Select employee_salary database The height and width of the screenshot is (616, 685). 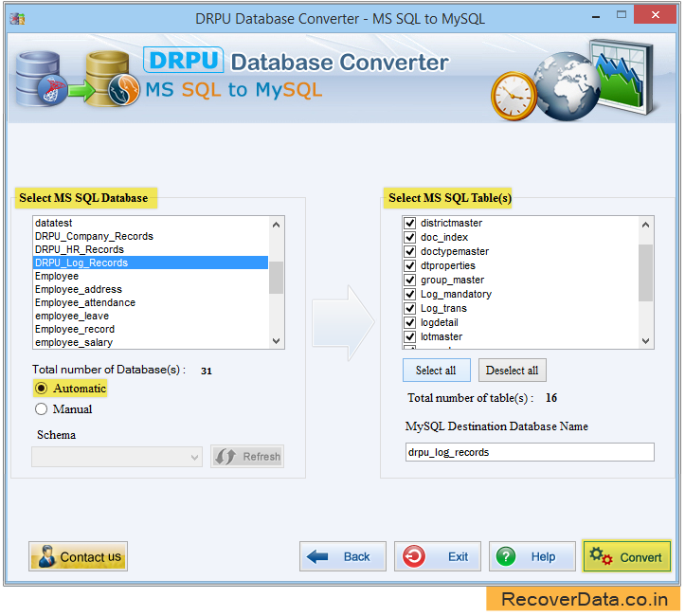pyautogui.click(x=151, y=342)
